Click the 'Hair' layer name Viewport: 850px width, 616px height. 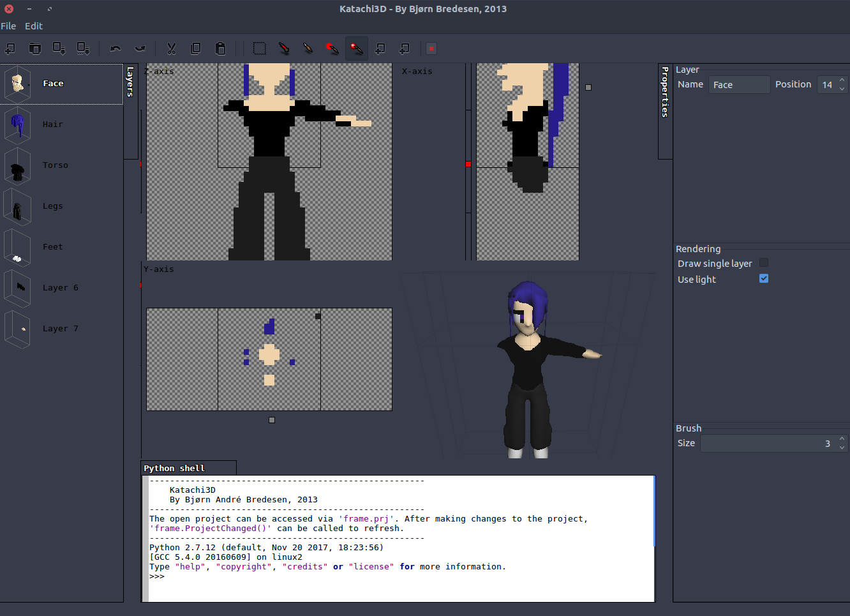click(x=53, y=124)
